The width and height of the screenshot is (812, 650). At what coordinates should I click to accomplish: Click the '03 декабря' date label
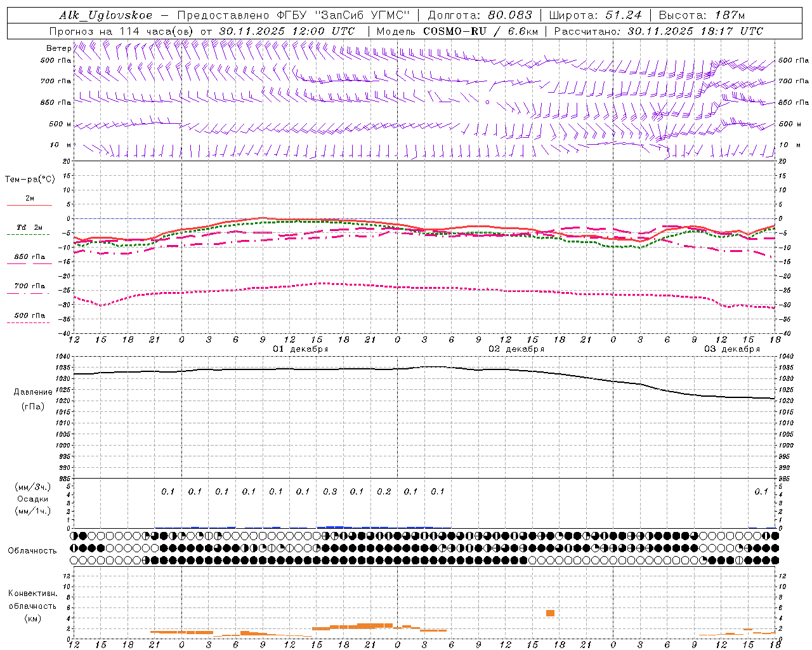(732, 349)
